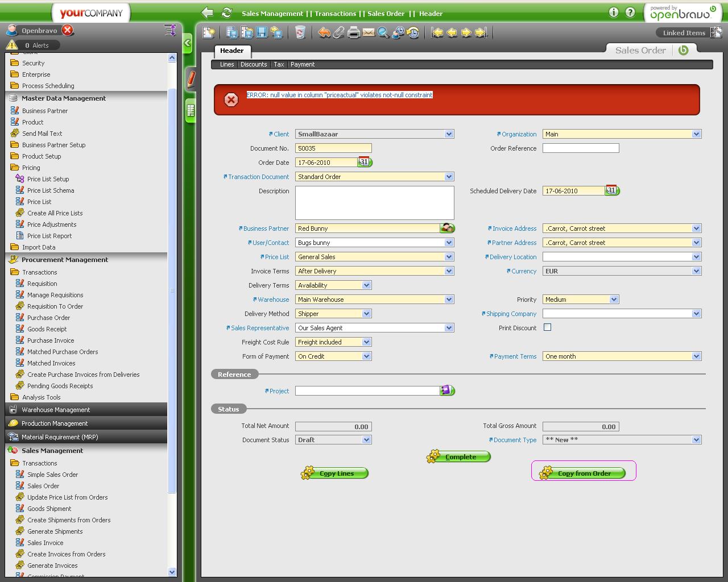Open the Payment tab
The width and height of the screenshot is (728, 582).
tap(302, 64)
